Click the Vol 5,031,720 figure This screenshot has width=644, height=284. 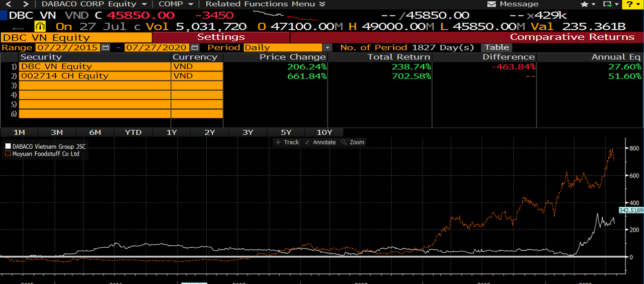click(x=196, y=26)
